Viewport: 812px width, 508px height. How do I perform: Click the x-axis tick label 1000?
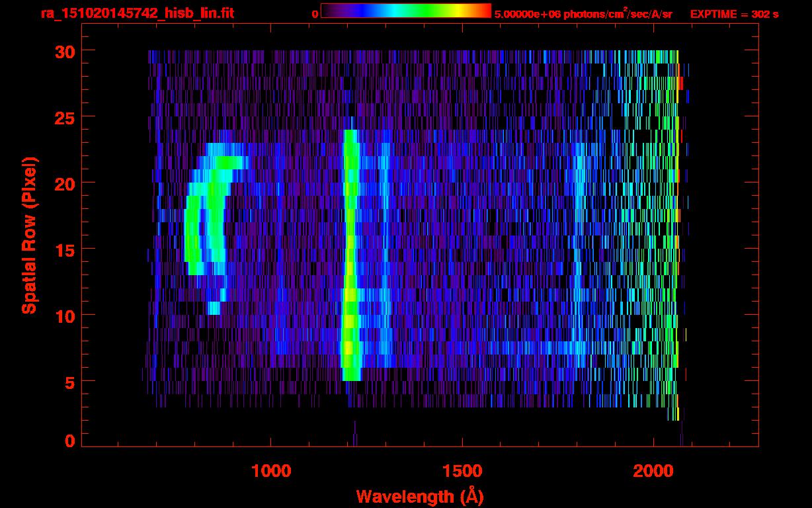tap(271, 470)
